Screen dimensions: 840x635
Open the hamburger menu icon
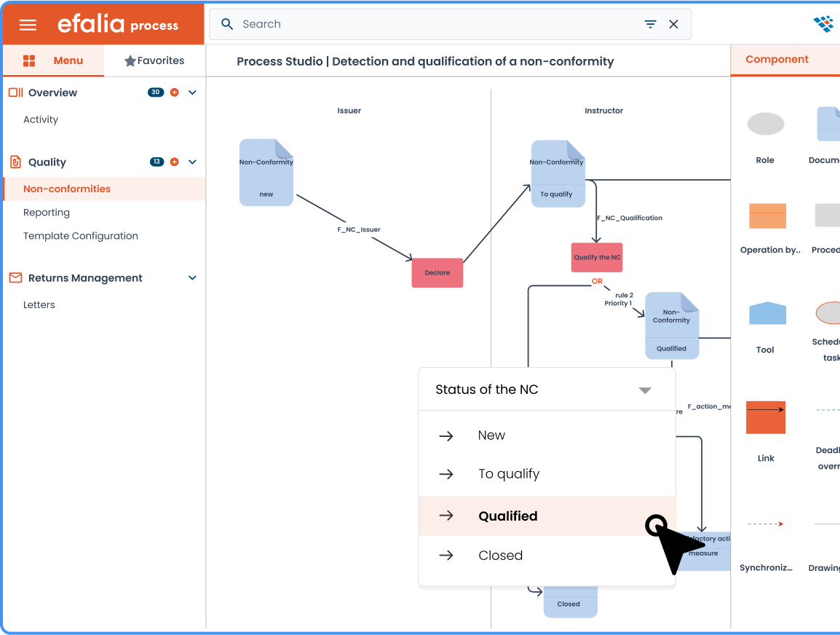[28, 25]
